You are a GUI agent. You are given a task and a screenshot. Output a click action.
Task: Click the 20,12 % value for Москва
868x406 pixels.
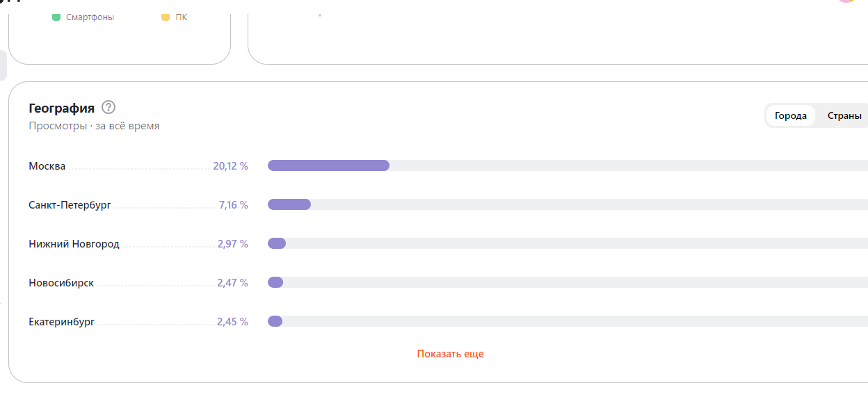tap(231, 166)
